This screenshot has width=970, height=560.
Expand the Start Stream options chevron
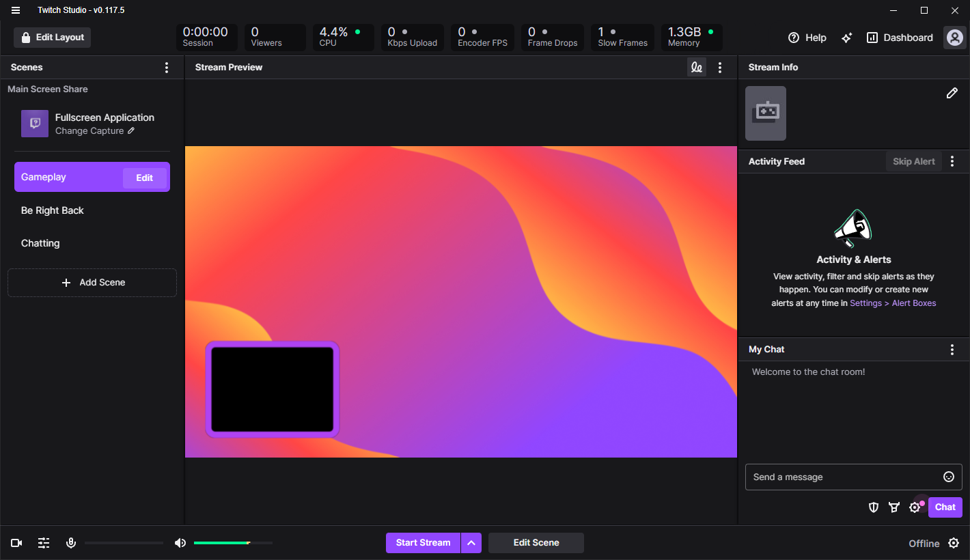point(472,542)
